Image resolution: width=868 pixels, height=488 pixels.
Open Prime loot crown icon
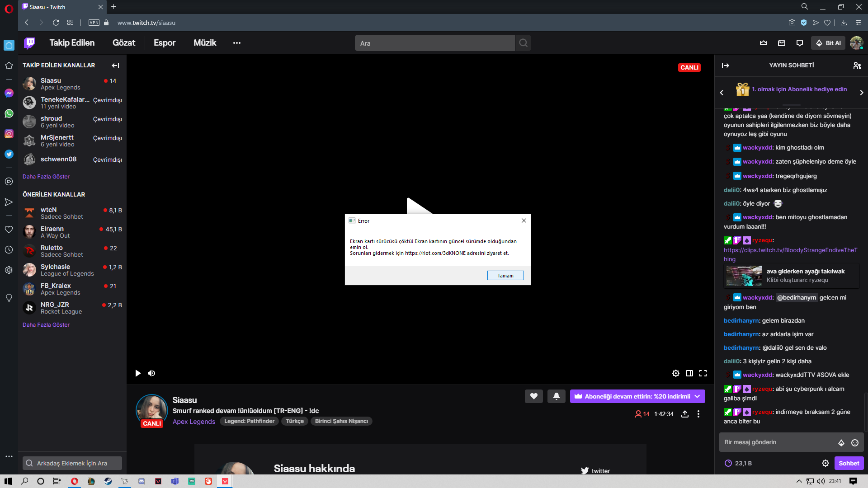(764, 43)
